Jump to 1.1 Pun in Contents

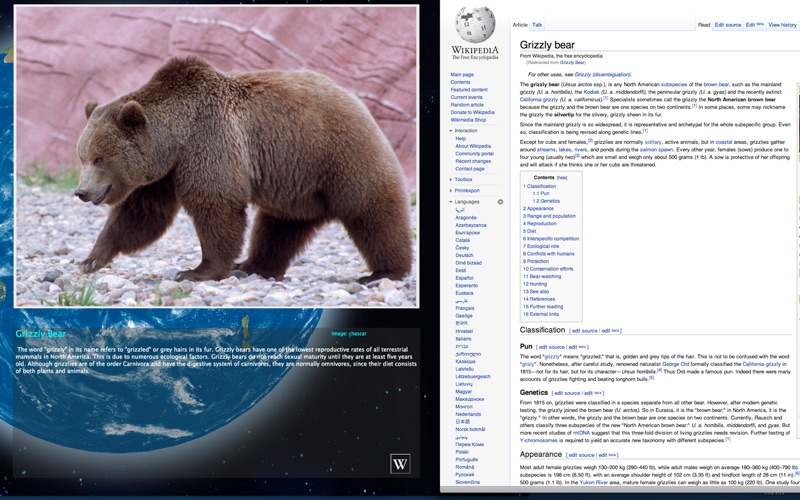click(541, 194)
